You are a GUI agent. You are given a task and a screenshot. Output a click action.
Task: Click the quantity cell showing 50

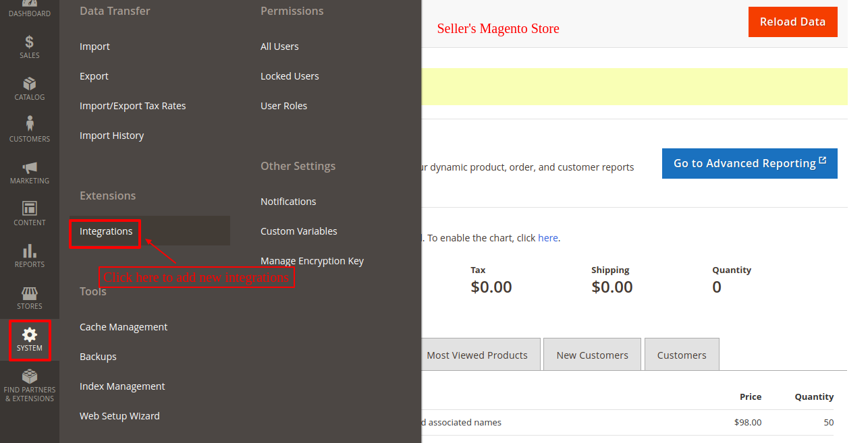click(828, 423)
